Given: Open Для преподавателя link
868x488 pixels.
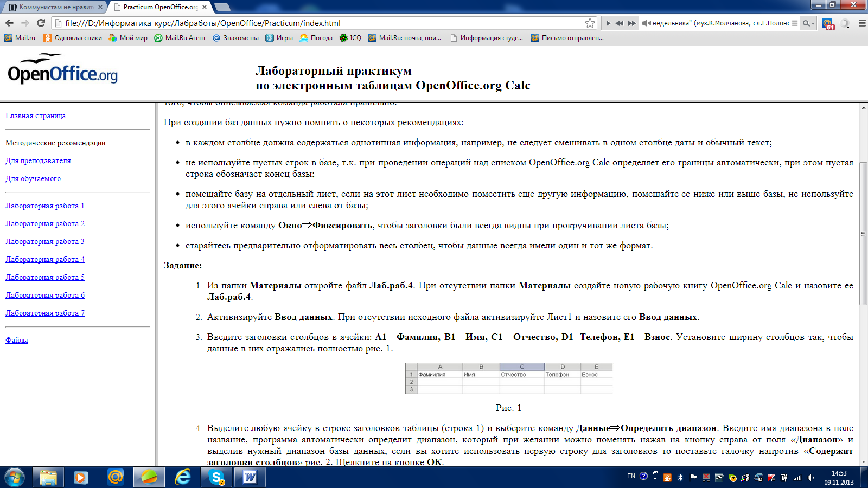Looking at the screenshot, I should pyautogui.click(x=38, y=160).
